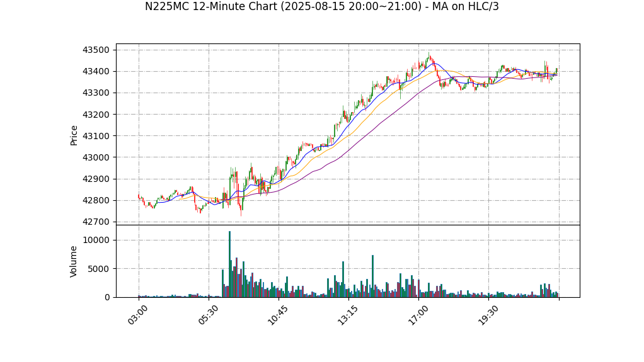Click the 43100 price axis label
The height and width of the screenshot is (362, 644).
point(96,136)
